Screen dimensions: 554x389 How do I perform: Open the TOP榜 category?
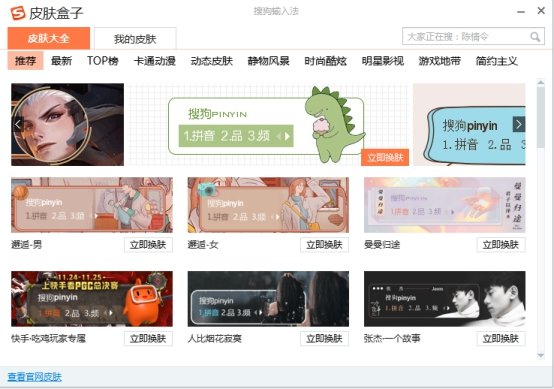point(102,61)
